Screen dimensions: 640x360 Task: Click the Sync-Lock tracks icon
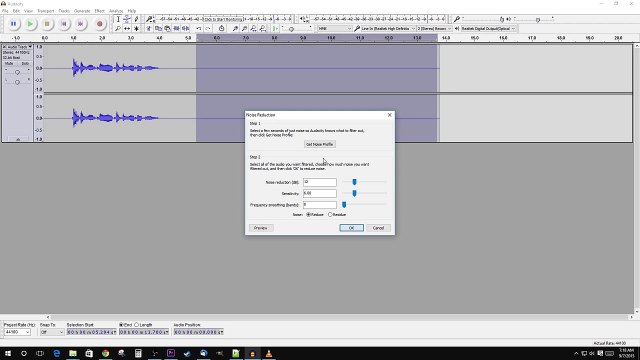[221, 29]
